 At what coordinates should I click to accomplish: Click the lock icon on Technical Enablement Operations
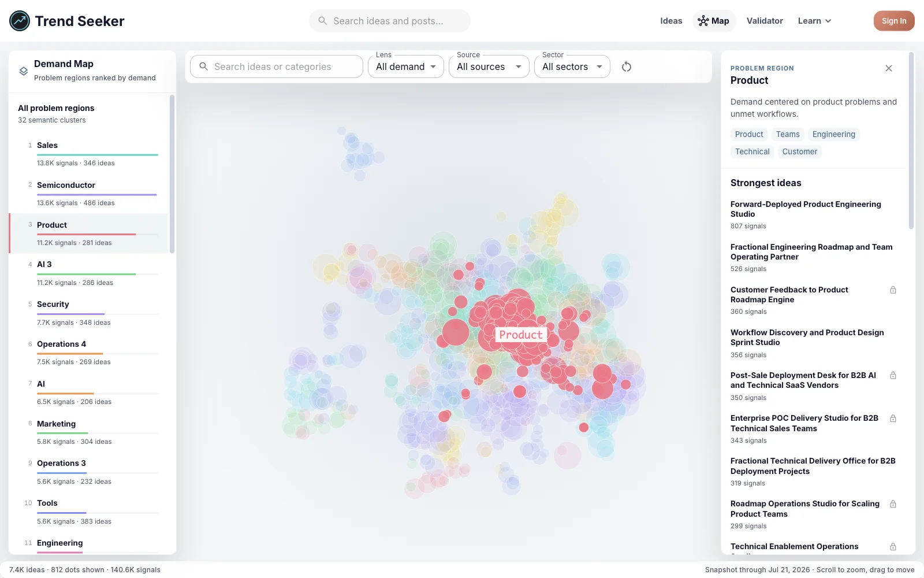coord(893,547)
